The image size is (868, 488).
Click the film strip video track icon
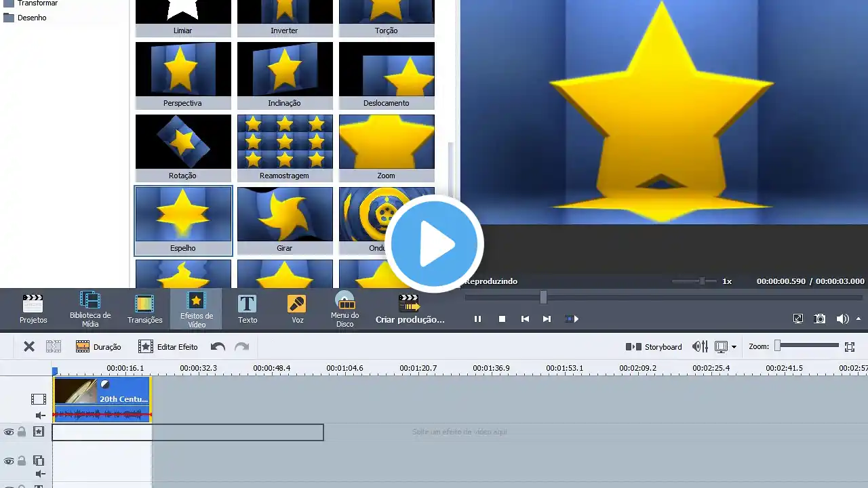(39, 399)
